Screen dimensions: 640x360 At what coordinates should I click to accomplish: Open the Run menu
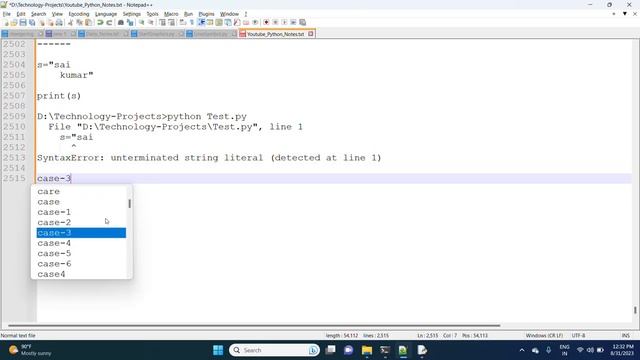[x=188, y=14]
